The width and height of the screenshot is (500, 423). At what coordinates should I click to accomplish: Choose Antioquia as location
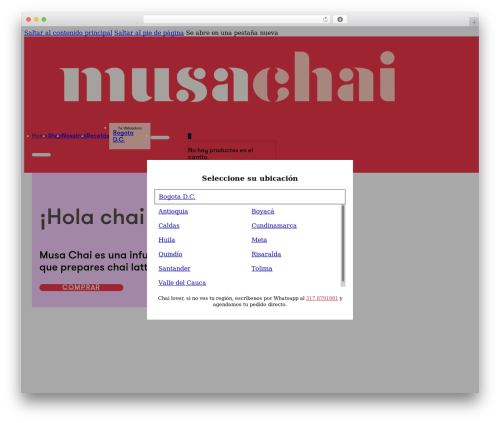pos(173,211)
